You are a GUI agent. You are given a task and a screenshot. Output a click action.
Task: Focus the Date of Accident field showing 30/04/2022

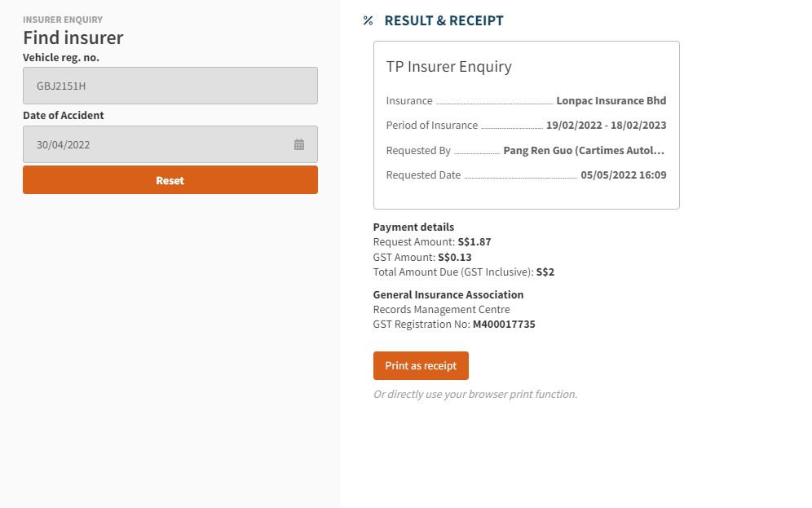(x=155, y=144)
